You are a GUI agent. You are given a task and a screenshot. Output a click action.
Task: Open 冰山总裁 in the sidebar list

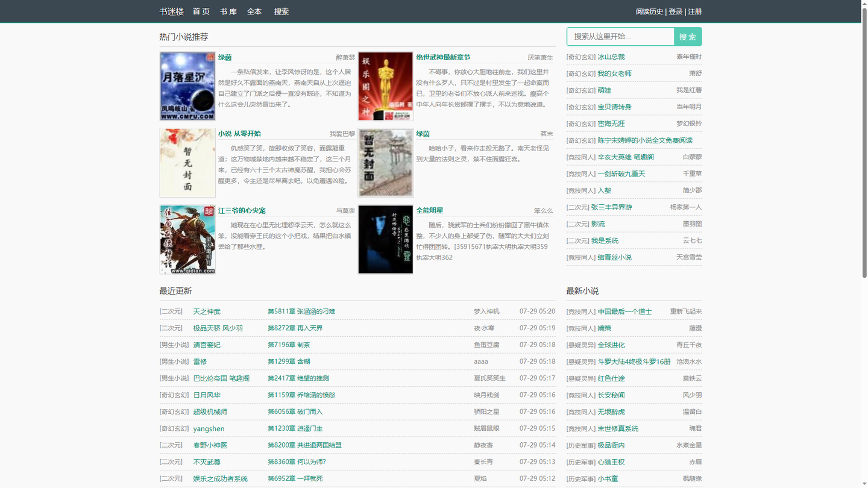coord(611,57)
